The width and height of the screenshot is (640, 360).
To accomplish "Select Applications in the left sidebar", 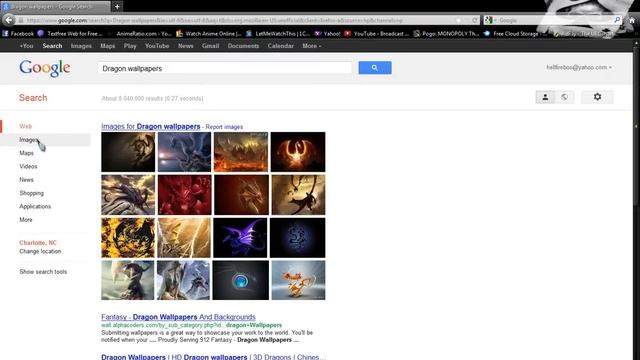I will (35, 207).
